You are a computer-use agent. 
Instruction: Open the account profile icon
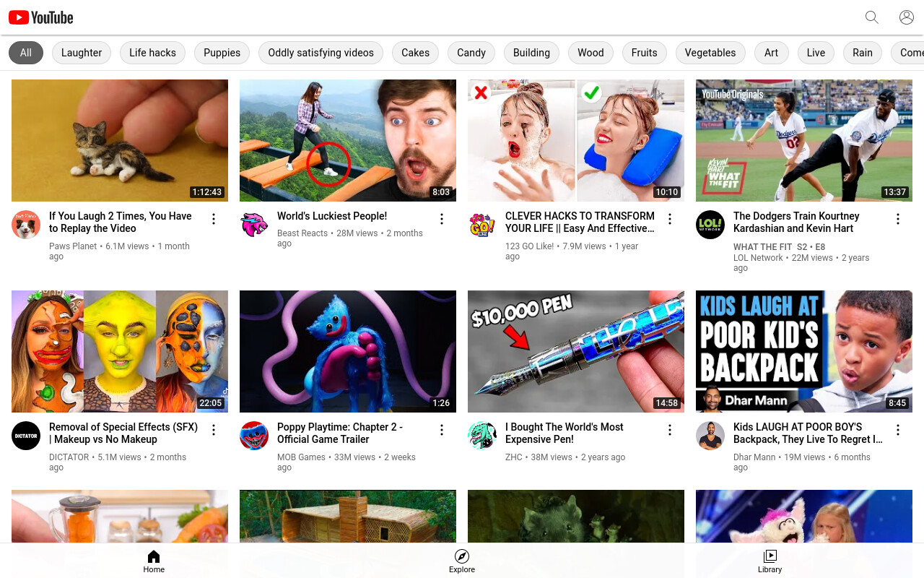click(907, 17)
